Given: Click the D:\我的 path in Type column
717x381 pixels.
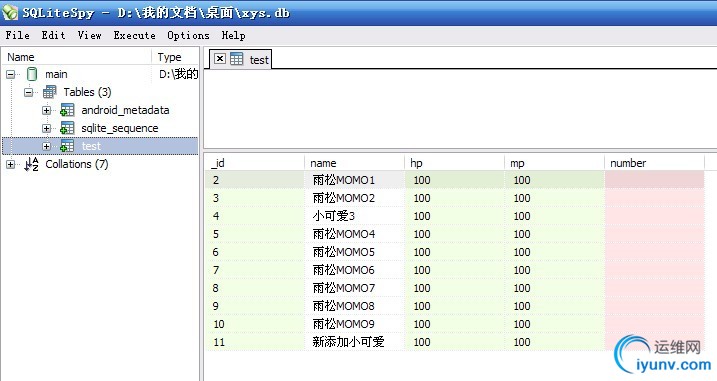Looking at the screenshot, I should point(178,74).
